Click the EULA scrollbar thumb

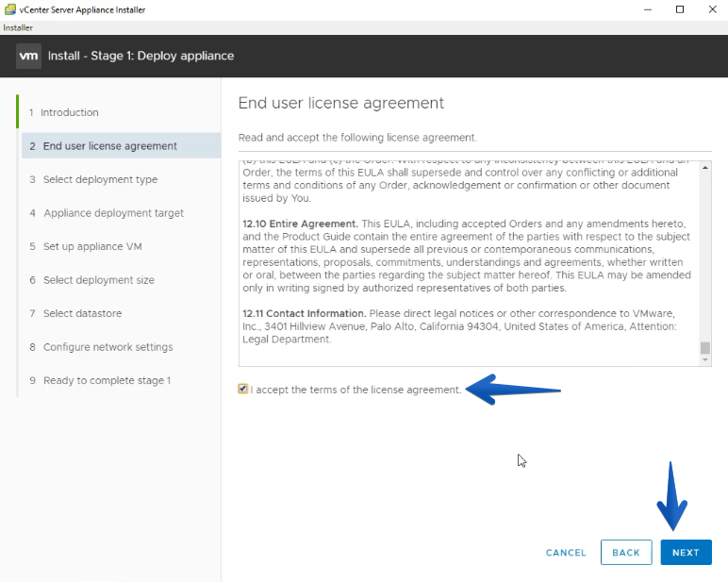(x=705, y=347)
